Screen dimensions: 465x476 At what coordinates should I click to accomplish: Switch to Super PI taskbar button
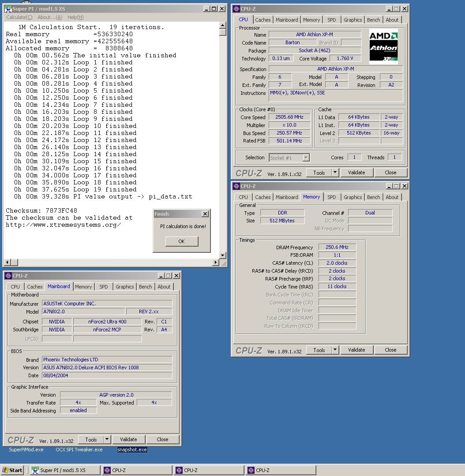(x=65, y=470)
